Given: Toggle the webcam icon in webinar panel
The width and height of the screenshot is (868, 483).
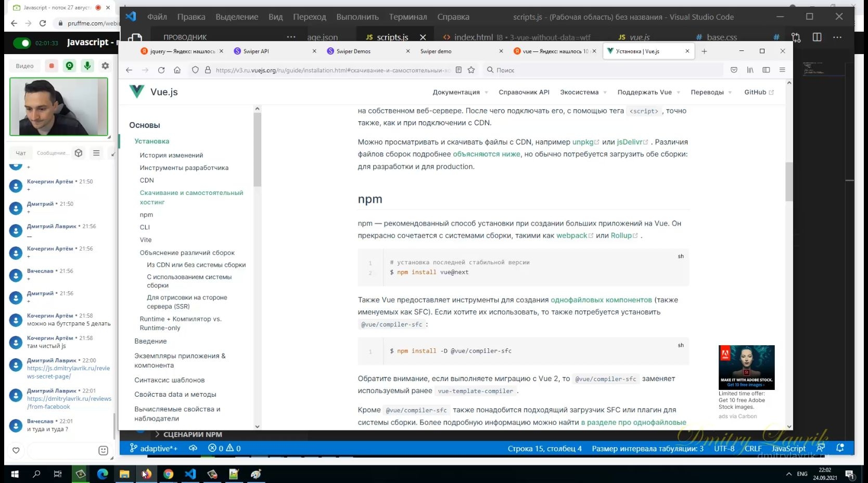Looking at the screenshot, I should coord(70,66).
